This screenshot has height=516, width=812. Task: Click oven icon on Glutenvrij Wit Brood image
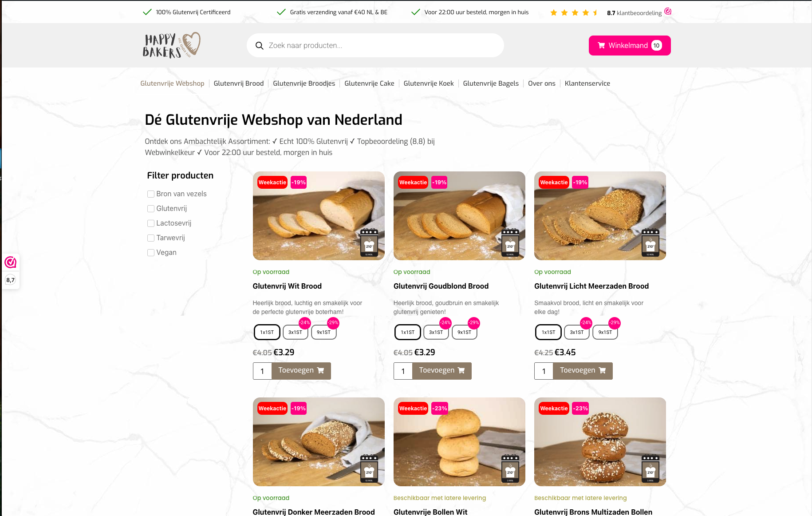pos(369,243)
